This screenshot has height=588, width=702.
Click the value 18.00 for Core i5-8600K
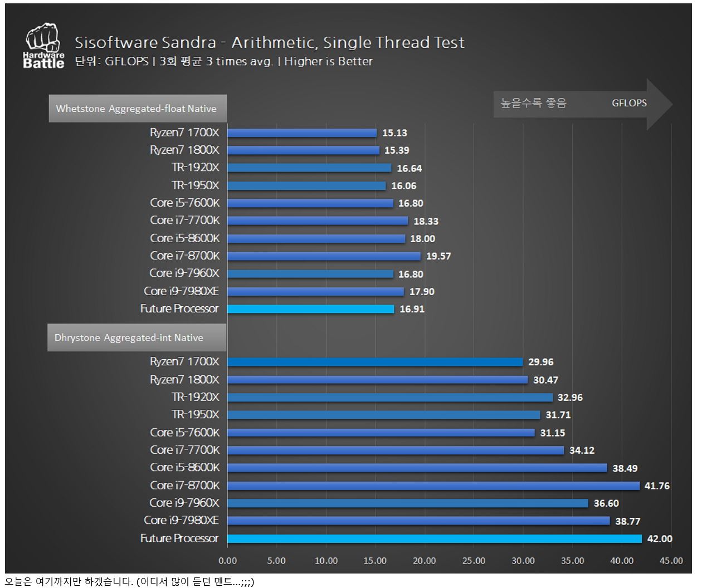point(422,239)
